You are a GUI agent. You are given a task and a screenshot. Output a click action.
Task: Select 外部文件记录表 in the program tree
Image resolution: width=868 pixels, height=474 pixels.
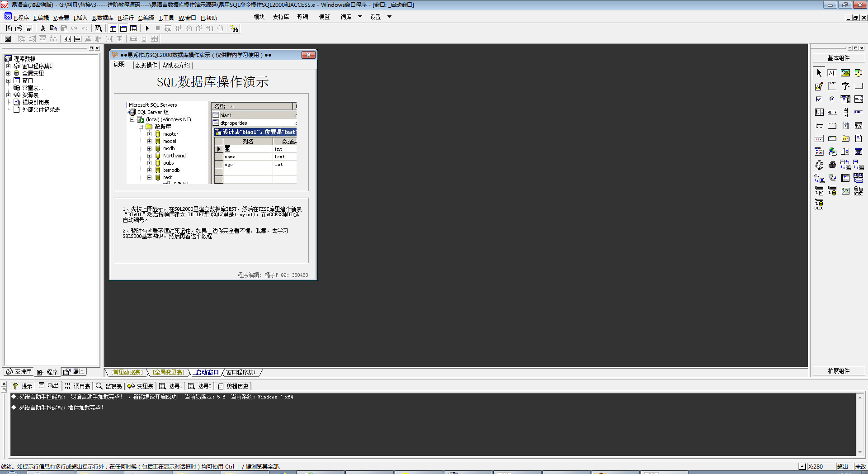pyautogui.click(x=41, y=109)
